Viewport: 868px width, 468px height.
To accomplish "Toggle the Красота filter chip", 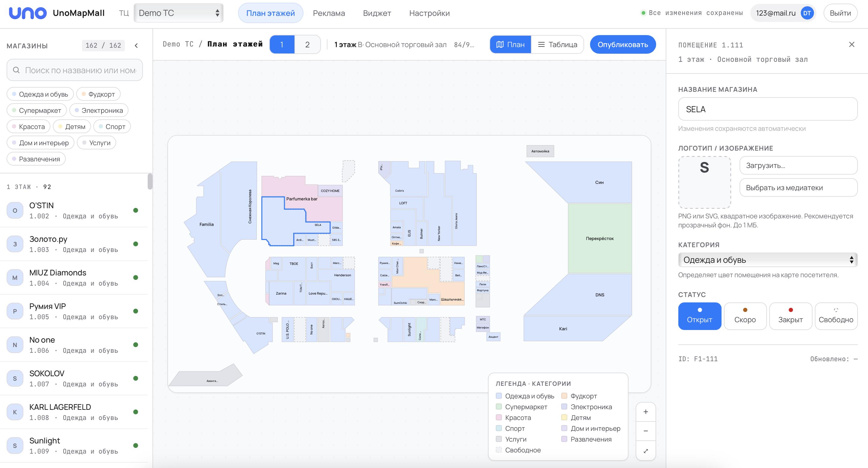I will 29,126.
